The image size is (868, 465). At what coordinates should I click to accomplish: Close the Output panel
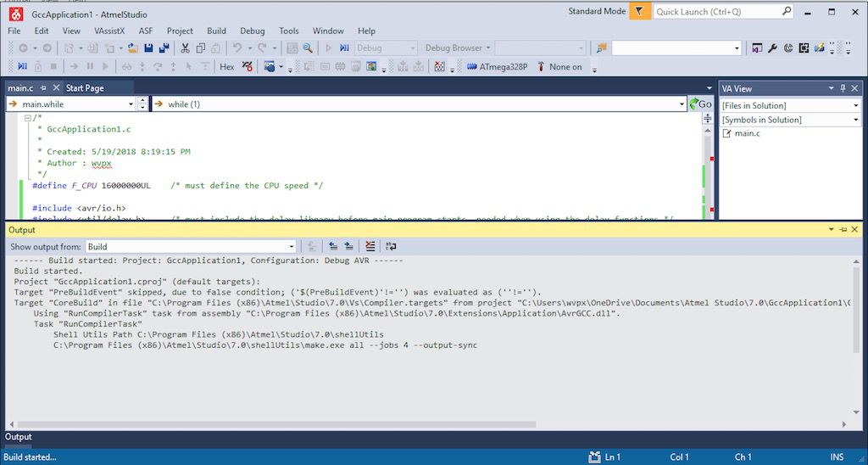coord(854,229)
